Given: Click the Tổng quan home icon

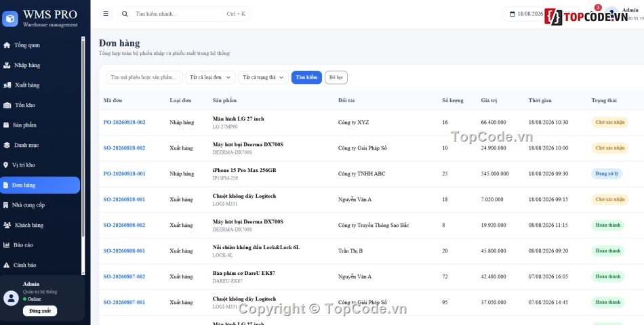Looking at the screenshot, I should click(7, 45).
